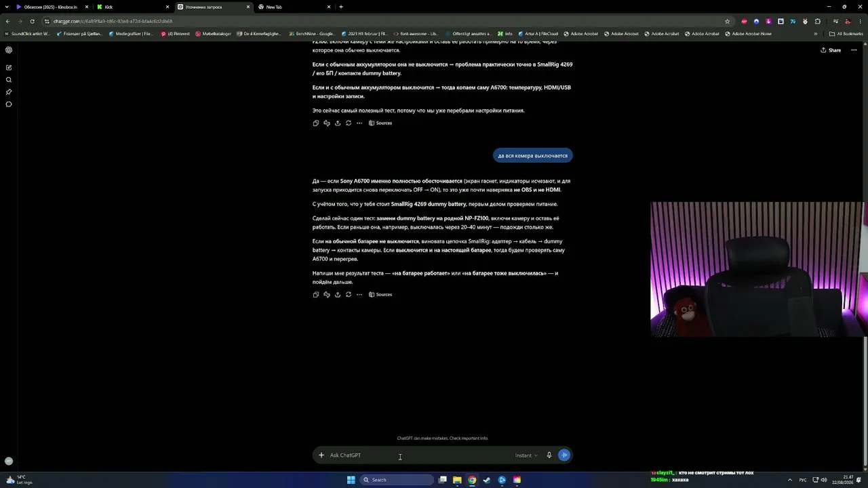868x488 pixels.
Task: Click the plus attach icon in the composer
Action: pyautogui.click(x=321, y=455)
